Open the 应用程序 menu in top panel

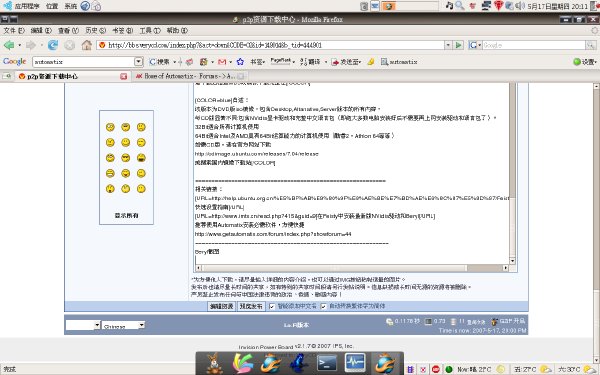27,6
